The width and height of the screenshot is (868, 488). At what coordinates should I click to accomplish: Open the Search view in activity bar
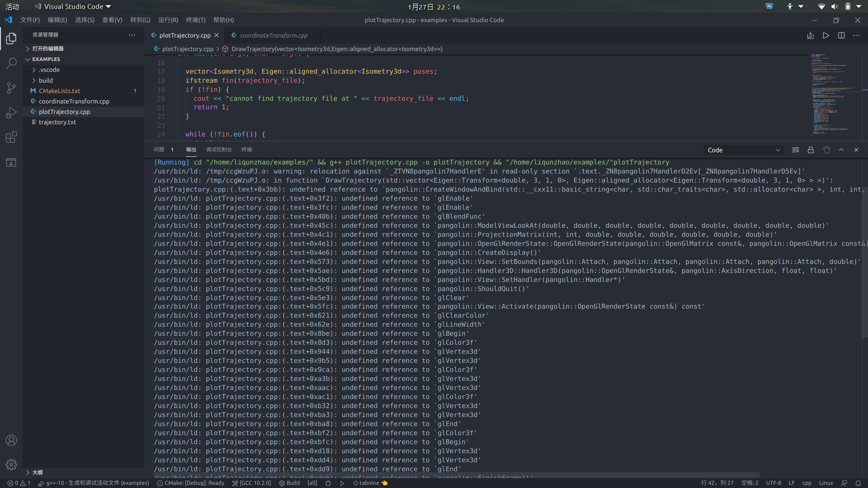tap(11, 63)
